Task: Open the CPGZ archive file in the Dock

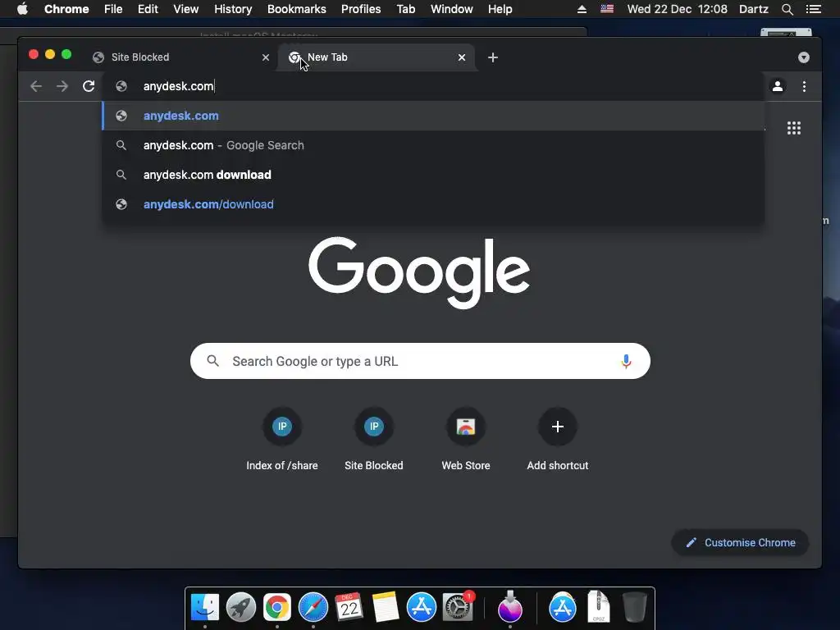Action: (598, 607)
